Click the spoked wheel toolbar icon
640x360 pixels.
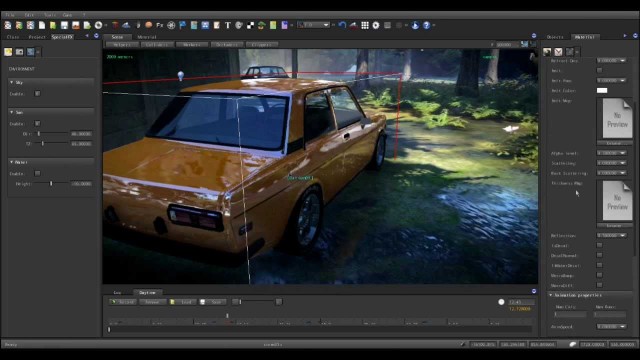[171, 25]
